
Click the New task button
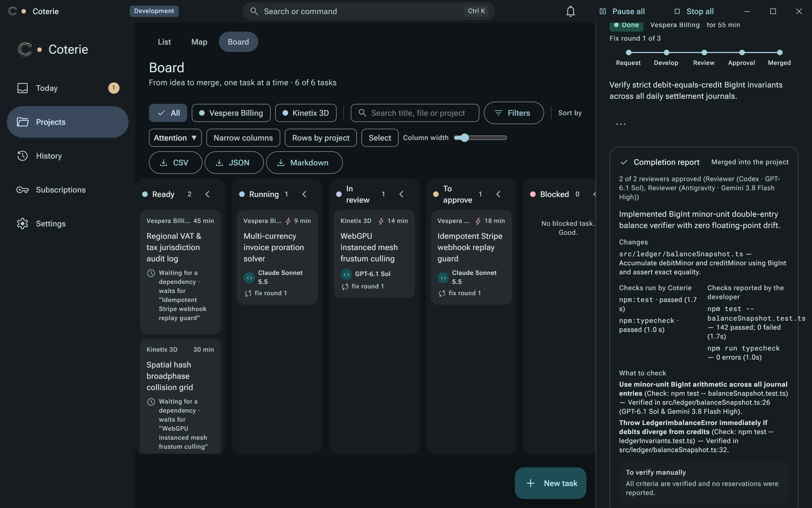(550, 483)
